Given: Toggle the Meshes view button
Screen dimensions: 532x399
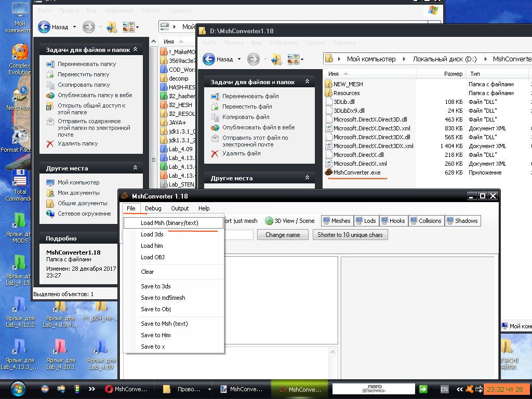Looking at the screenshot, I should pyautogui.click(x=337, y=221).
